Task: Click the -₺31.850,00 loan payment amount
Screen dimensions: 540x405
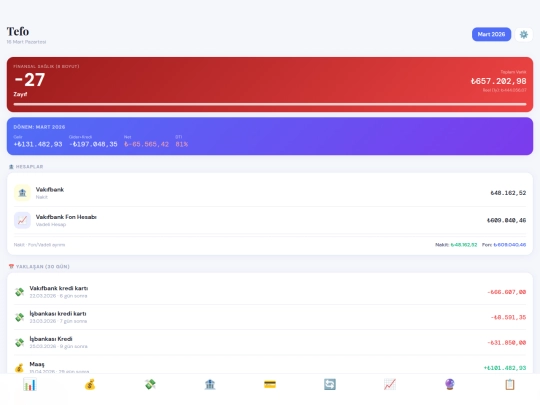Action: click(x=506, y=343)
